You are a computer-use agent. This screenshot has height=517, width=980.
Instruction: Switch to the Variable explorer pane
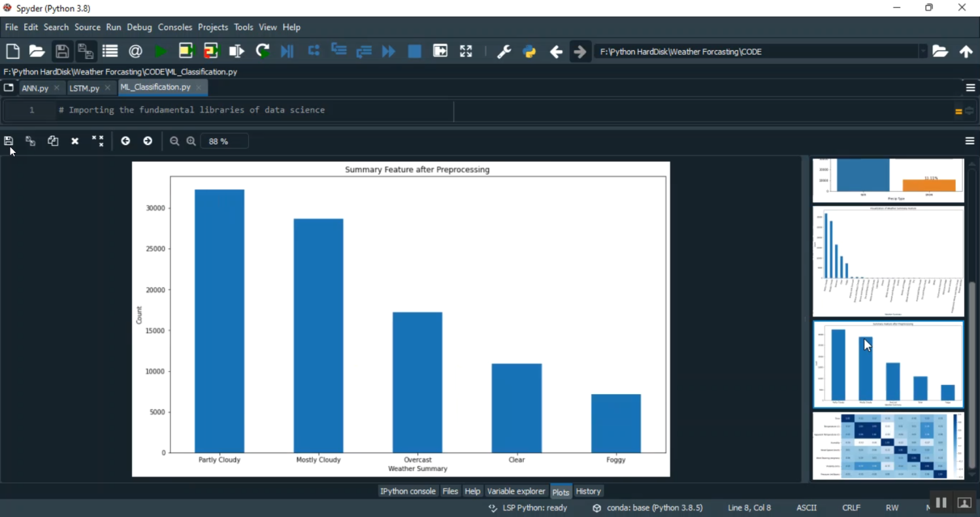tap(516, 492)
